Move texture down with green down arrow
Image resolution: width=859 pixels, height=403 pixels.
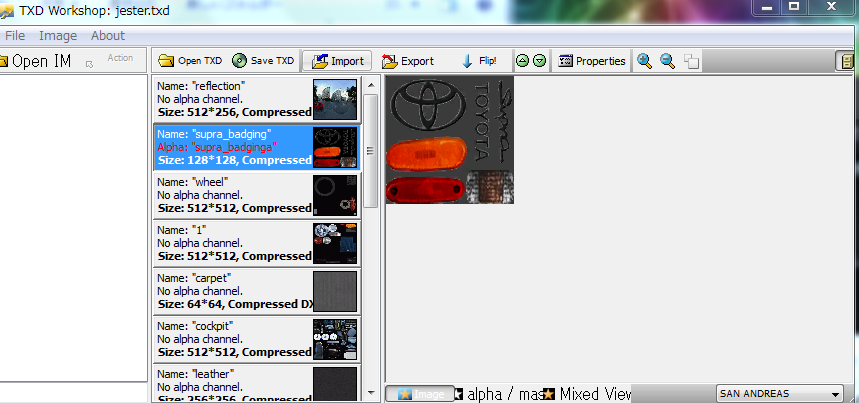click(x=540, y=61)
